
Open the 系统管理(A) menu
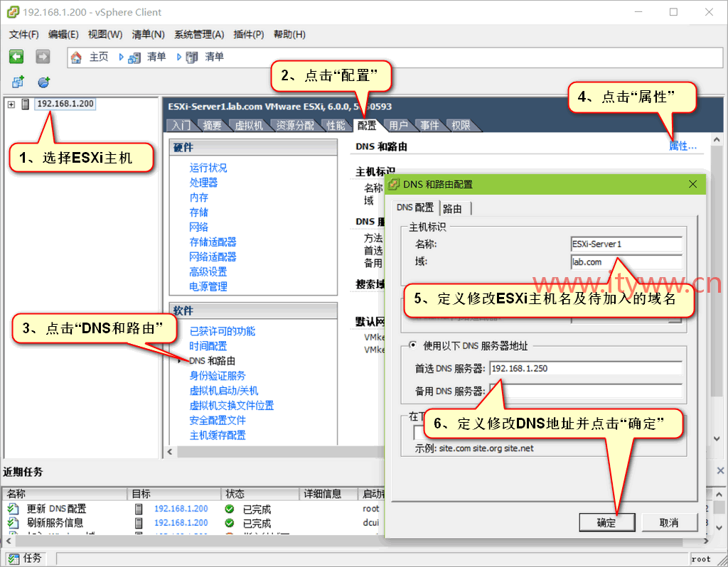click(x=199, y=34)
